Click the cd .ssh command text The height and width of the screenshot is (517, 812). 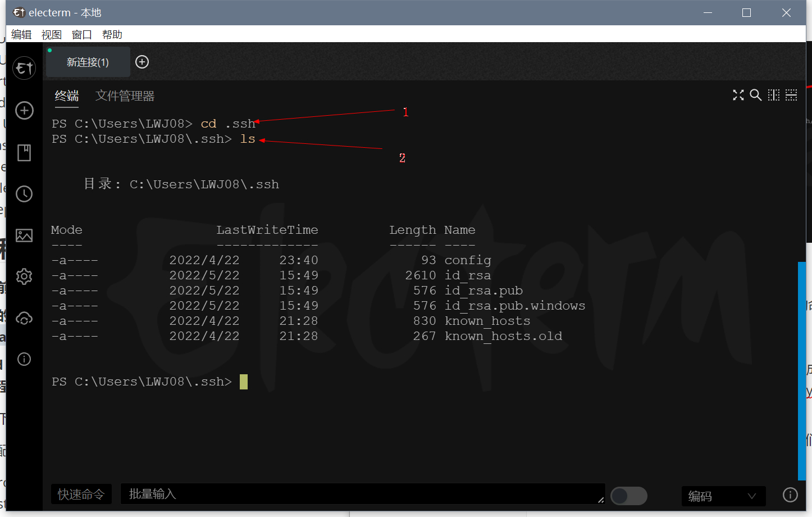[228, 124]
